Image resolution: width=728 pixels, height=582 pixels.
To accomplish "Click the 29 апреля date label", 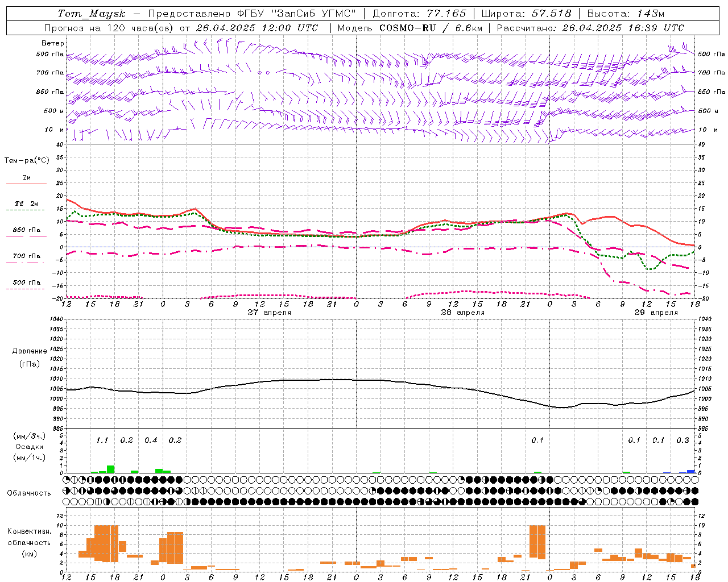I will (656, 312).
